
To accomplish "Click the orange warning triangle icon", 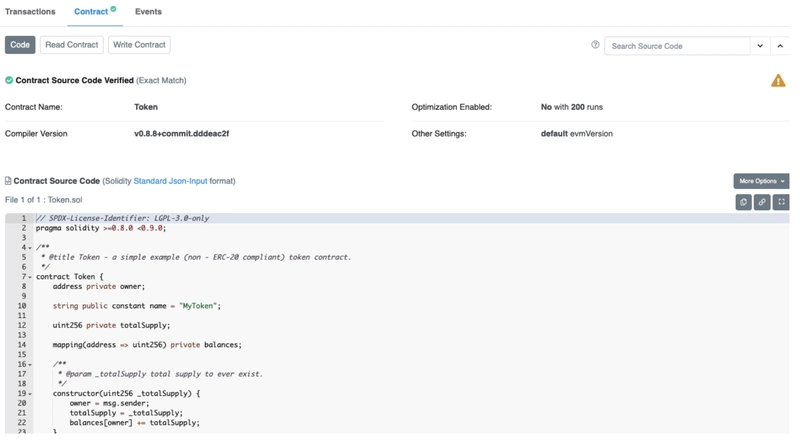I will (x=778, y=81).
